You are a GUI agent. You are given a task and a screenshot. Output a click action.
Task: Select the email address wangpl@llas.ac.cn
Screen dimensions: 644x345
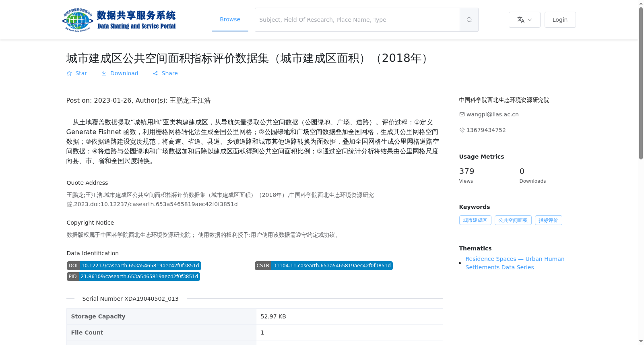[x=493, y=114]
